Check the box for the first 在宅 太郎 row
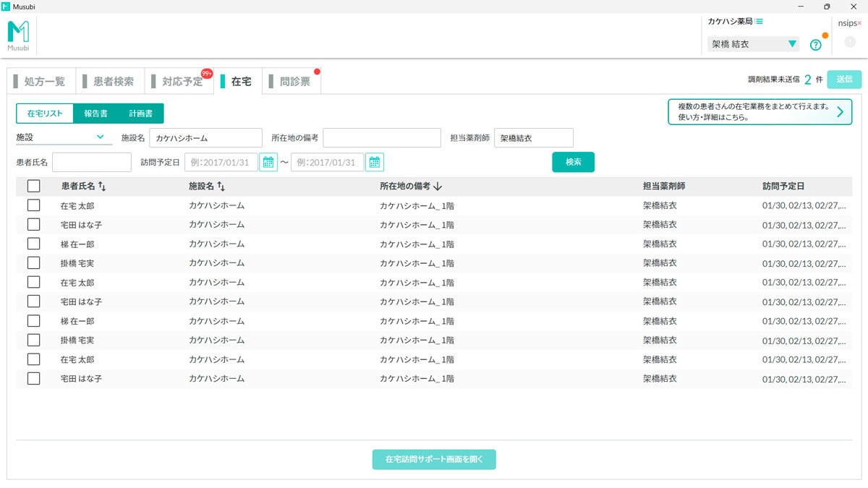The image size is (868, 488). (33, 205)
